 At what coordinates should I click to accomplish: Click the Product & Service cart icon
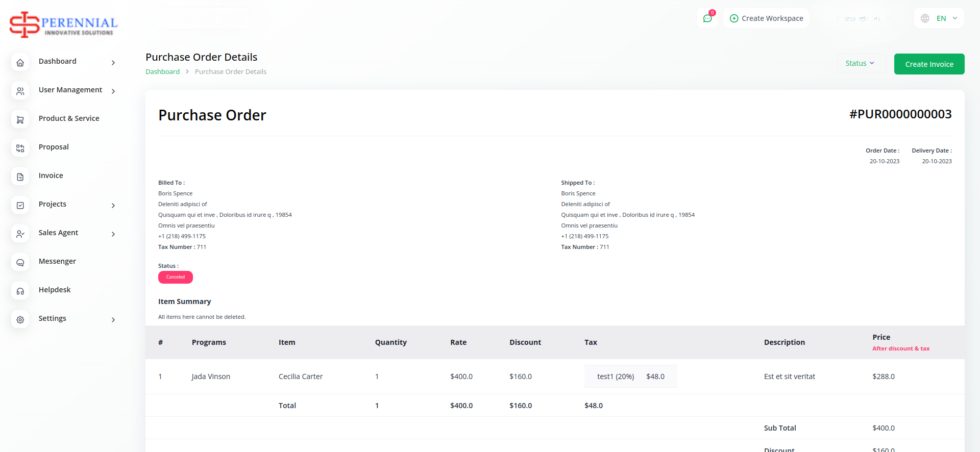click(20, 120)
